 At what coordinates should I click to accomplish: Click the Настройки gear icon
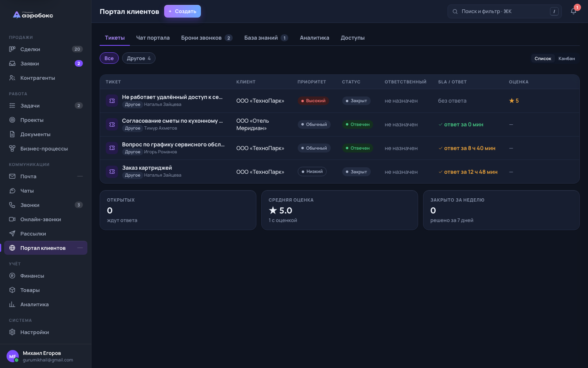pos(12,332)
